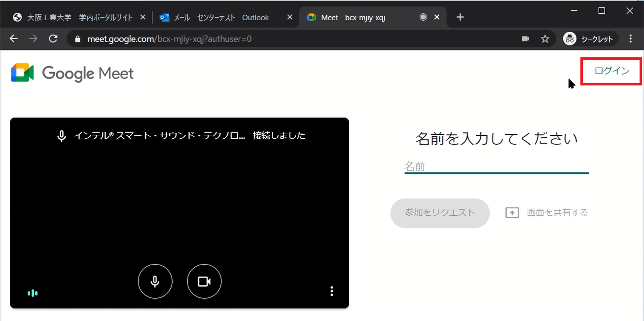Image resolution: width=644 pixels, height=321 pixels.
Task: Click the ログイン link
Action: [611, 71]
